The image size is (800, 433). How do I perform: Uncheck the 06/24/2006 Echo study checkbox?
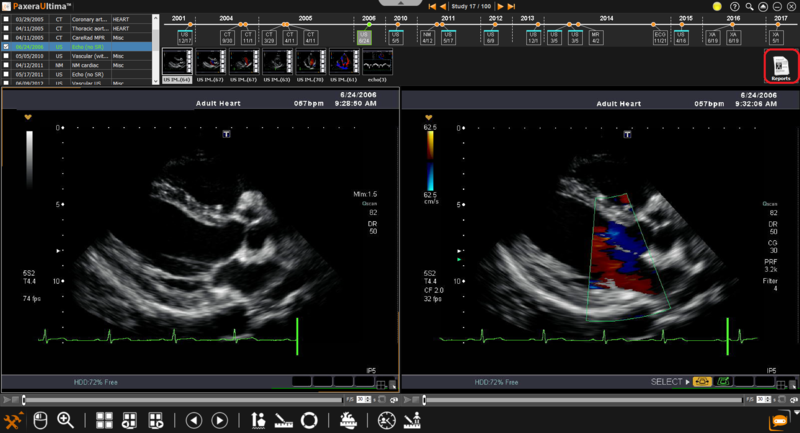(x=7, y=46)
